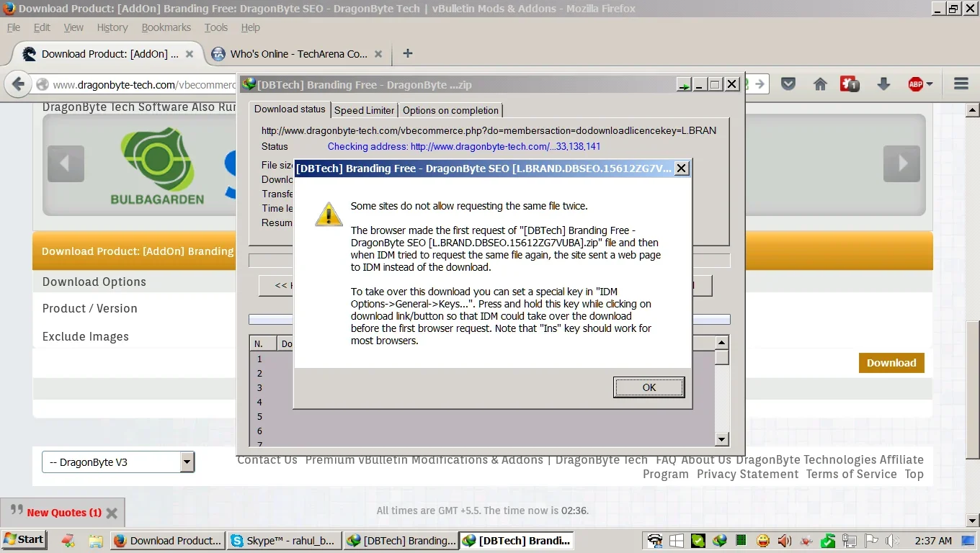Click the red speaker tray icon
This screenshot has height=553, width=980.
tap(785, 541)
